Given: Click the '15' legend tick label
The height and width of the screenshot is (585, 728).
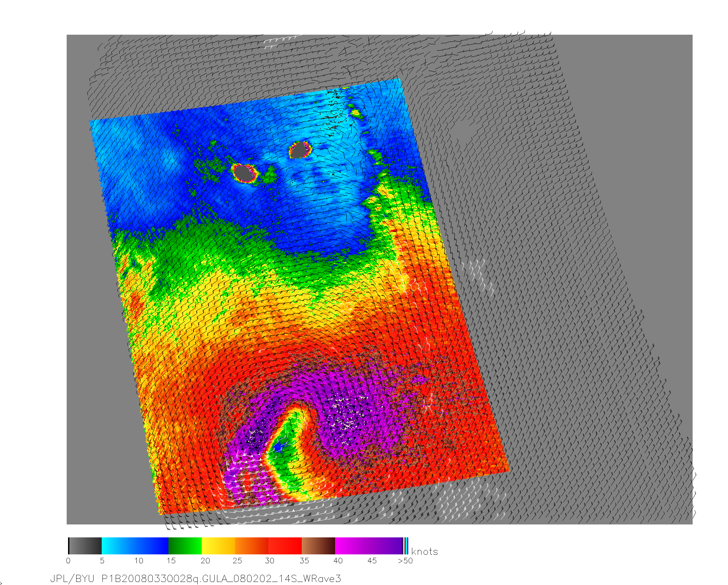Looking at the screenshot, I should coord(171,561).
